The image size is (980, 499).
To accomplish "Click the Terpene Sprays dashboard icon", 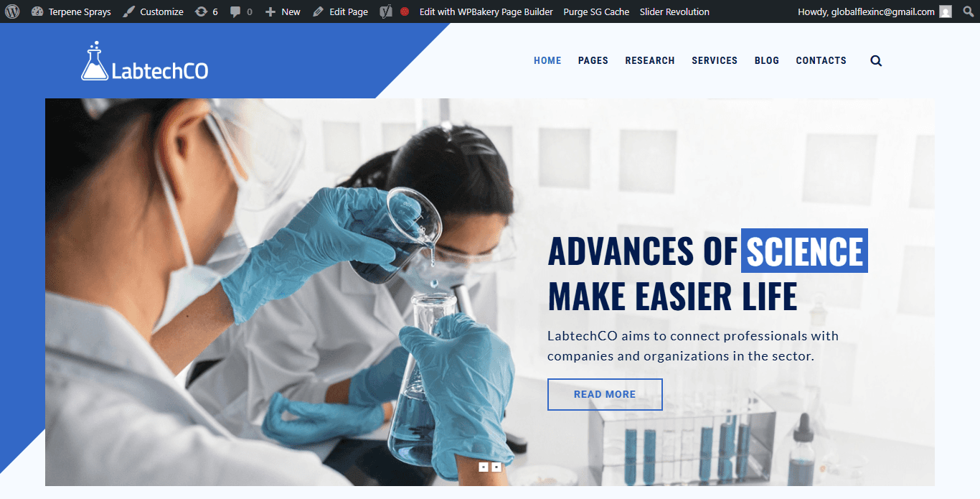I will tap(37, 11).
